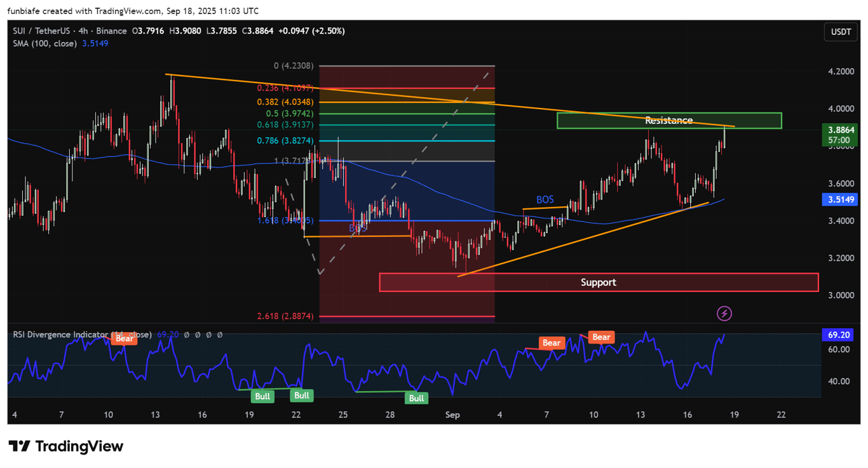This screenshot has height=468, width=868.
Task: Click the blue RSI value badge 69.20
Action: tap(838, 335)
